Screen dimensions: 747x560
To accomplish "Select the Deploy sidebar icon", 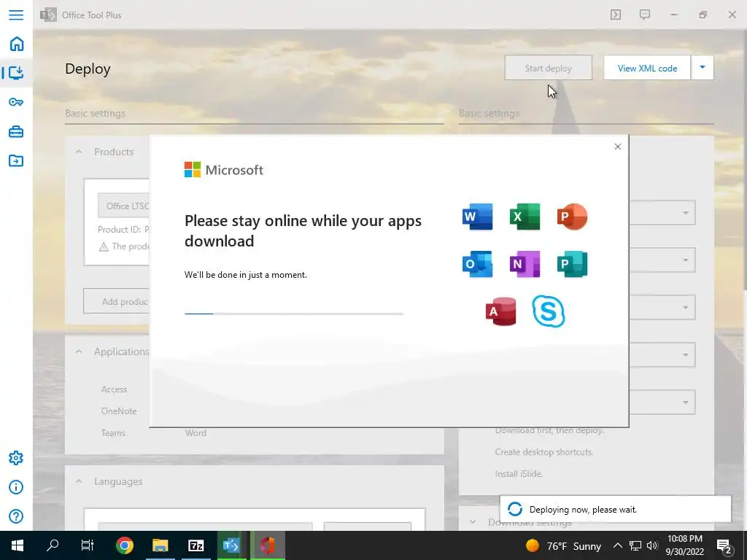I will click(16, 73).
